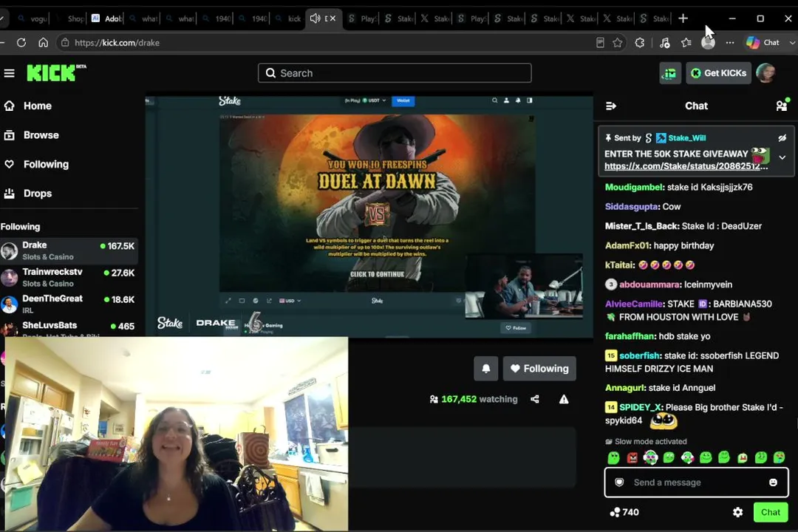Share the Drake stream
798x532 pixels.
(535, 399)
